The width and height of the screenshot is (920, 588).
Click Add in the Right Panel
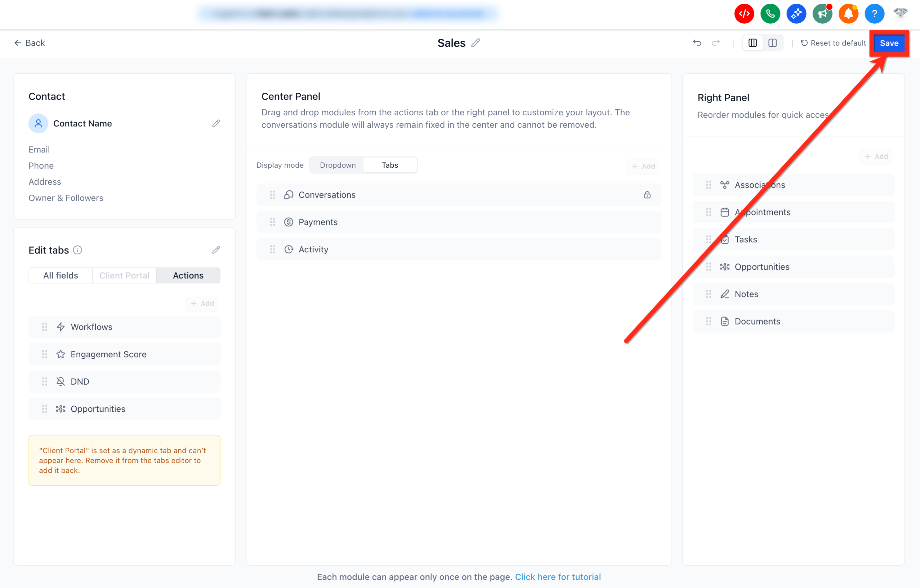(876, 156)
